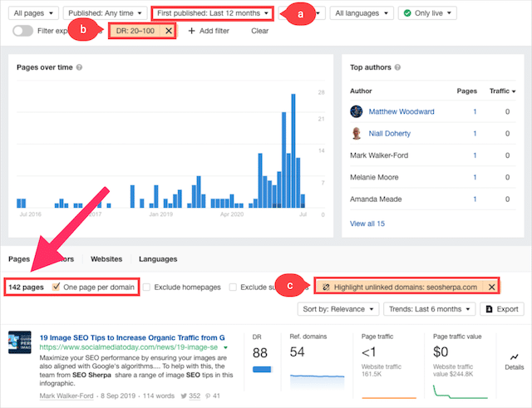Screen dimensions: 532x408
Task: Show help for Top authors
Action: 397,67
